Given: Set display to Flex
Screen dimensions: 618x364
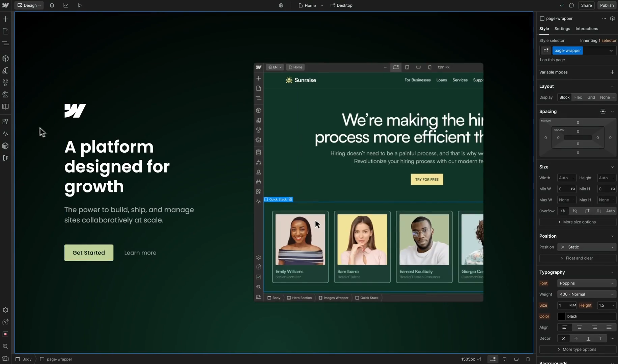Looking at the screenshot, I should (578, 97).
